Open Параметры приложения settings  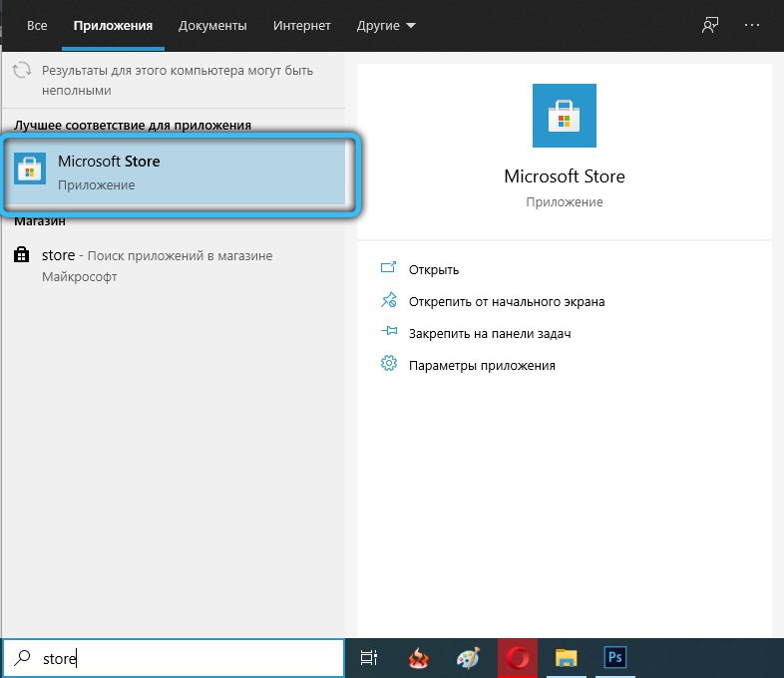(x=481, y=365)
